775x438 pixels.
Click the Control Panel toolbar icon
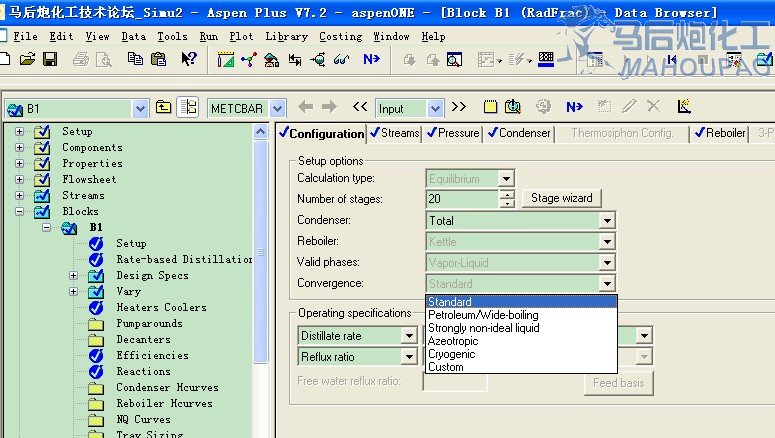(x=546, y=59)
